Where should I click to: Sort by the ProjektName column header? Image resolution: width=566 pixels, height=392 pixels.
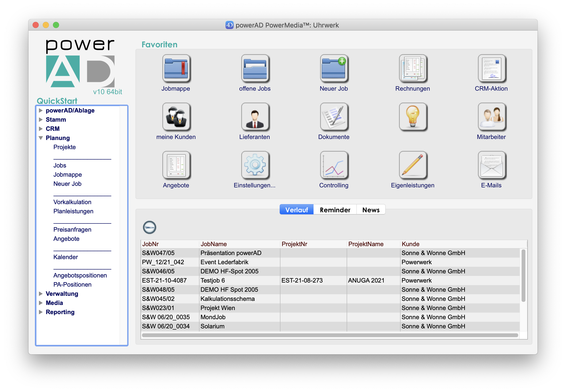373,244
